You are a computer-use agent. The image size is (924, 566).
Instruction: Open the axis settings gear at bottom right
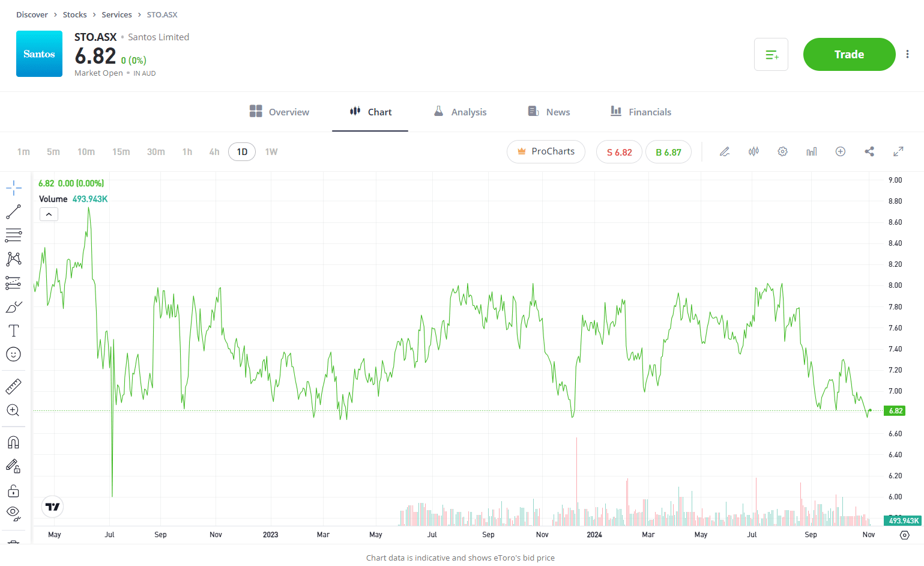905,535
